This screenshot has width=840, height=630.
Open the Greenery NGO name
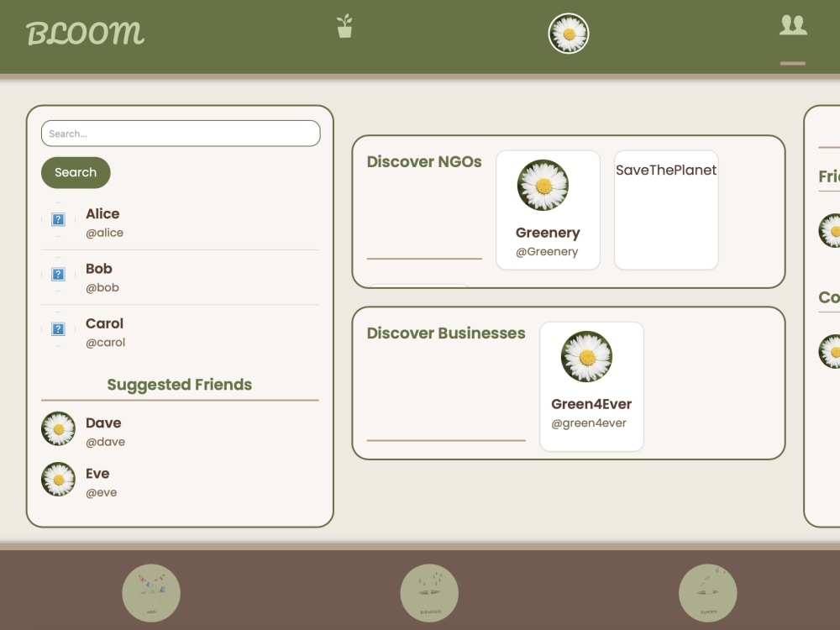pos(548,233)
